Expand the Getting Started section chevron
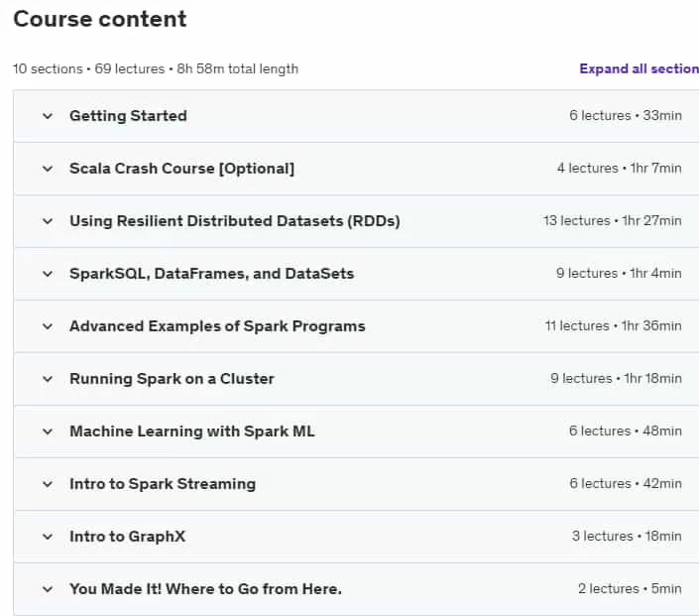 [48, 116]
